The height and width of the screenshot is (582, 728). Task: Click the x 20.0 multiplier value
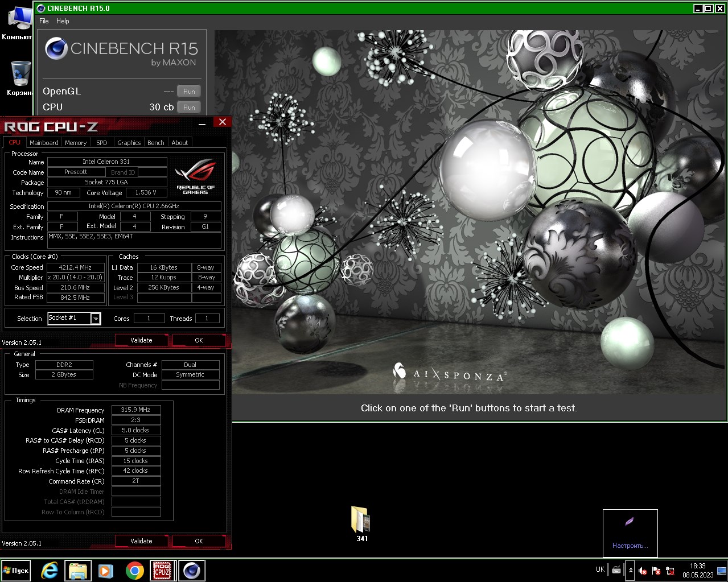75,278
